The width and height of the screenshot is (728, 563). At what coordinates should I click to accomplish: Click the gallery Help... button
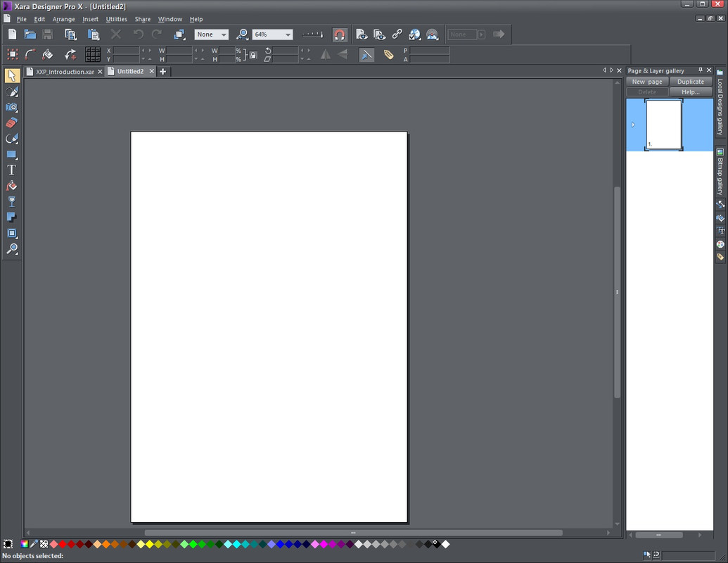tap(691, 92)
